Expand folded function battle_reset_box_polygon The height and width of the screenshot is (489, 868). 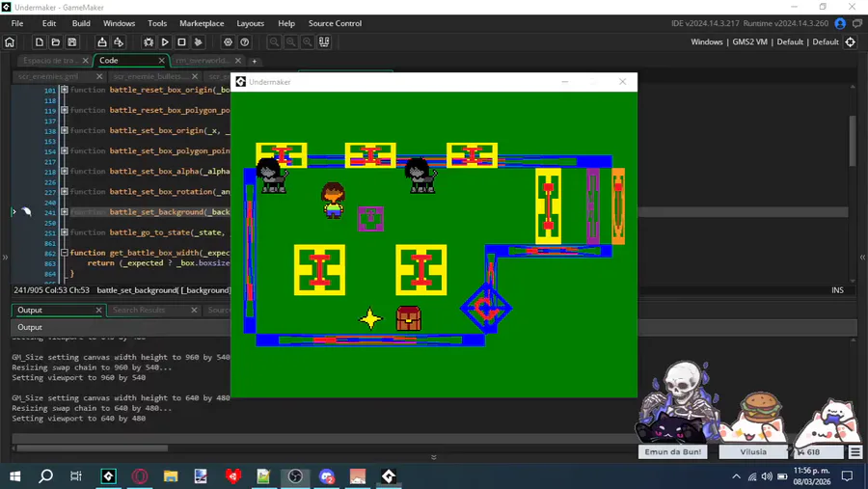(65, 110)
